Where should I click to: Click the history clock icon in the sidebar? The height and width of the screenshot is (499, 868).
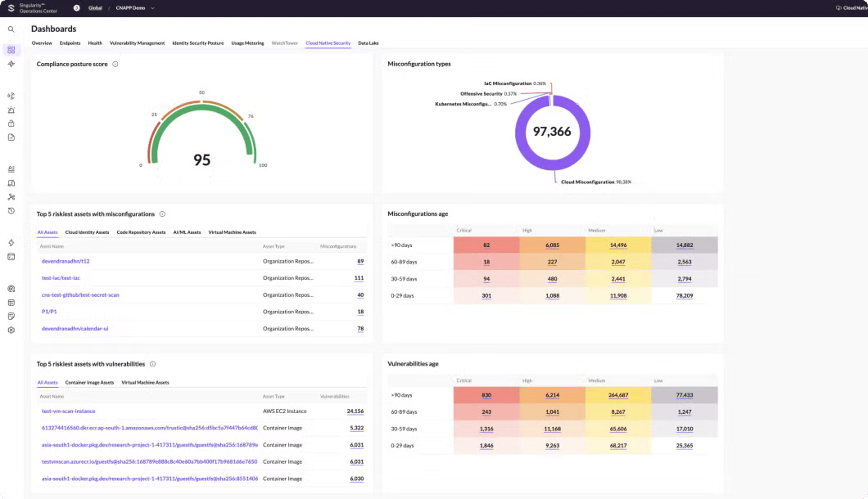point(11,211)
